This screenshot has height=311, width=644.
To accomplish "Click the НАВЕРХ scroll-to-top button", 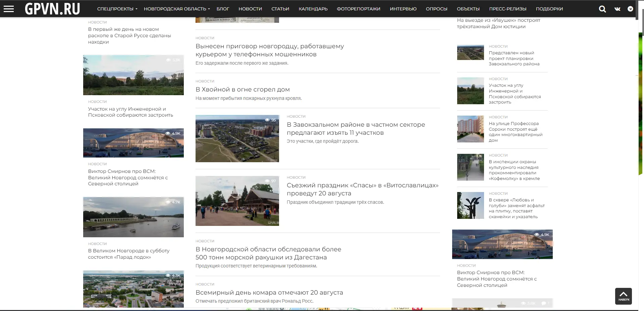I will [x=623, y=296].
